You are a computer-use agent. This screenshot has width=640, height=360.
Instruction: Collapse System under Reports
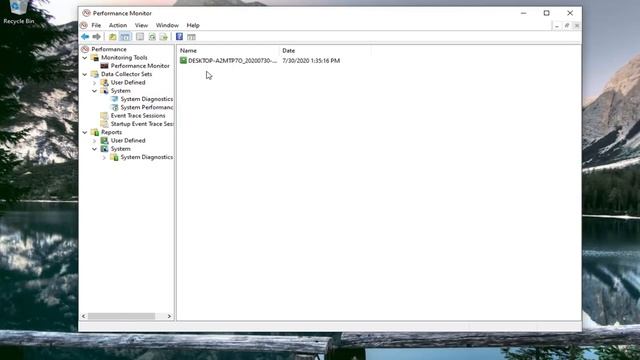coord(95,149)
